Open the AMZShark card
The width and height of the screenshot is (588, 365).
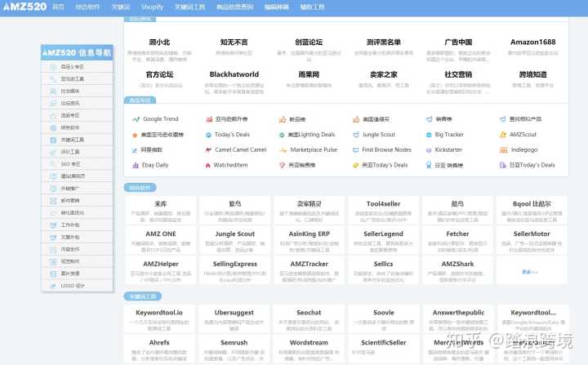(457, 270)
